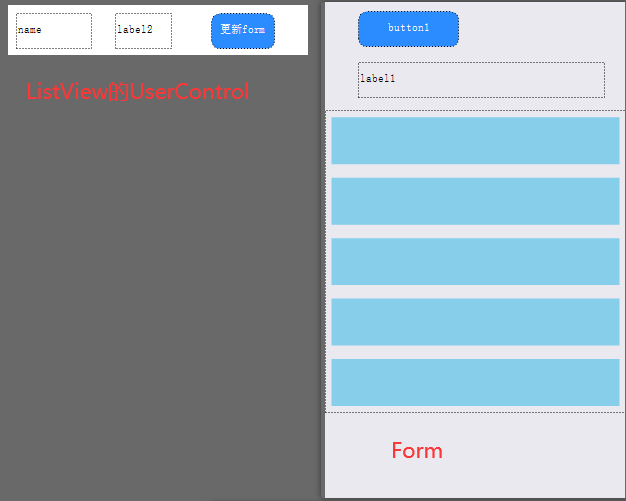The height and width of the screenshot is (501, 626).
Task: Click the blue button1 button
Action: [408, 29]
